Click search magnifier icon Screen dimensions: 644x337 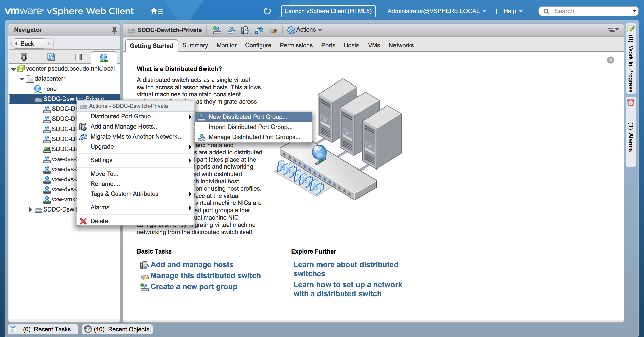click(x=546, y=11)
